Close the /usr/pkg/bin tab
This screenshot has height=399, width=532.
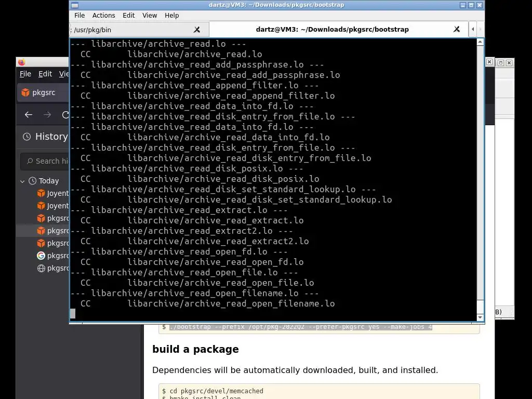coord(197,30)
